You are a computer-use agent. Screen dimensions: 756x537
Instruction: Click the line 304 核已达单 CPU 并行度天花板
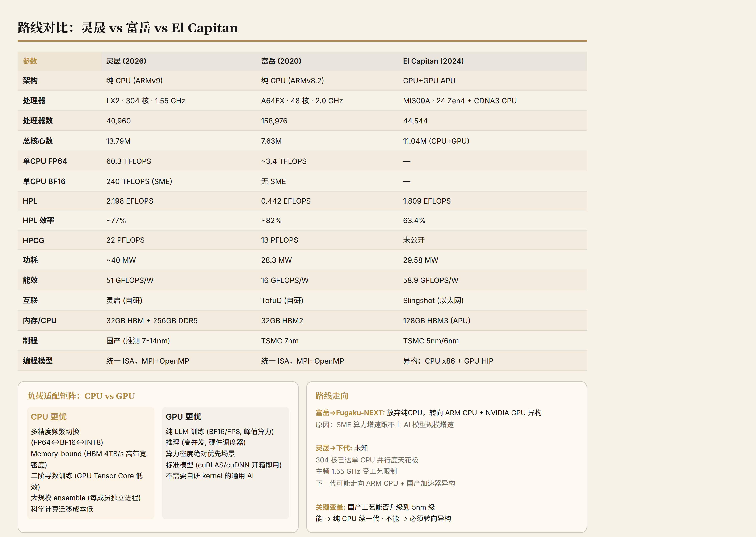367,460
